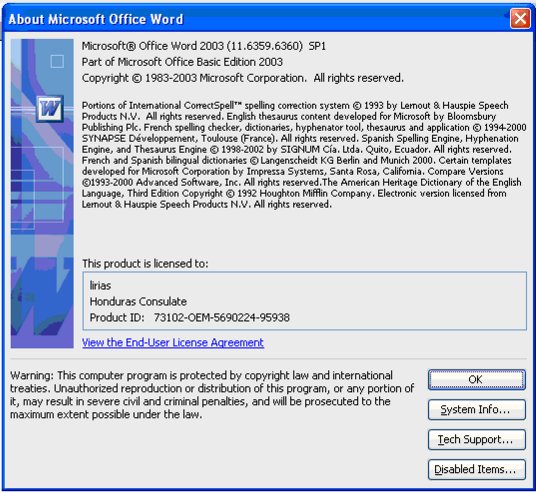Confirm the dialog with the OK button
The width and height of the screenshot is (536, 493).
click(x=477, y=379)
